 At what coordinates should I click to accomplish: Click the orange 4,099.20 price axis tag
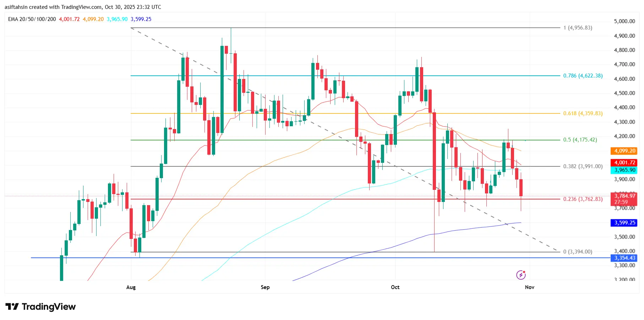click(624, 151)
